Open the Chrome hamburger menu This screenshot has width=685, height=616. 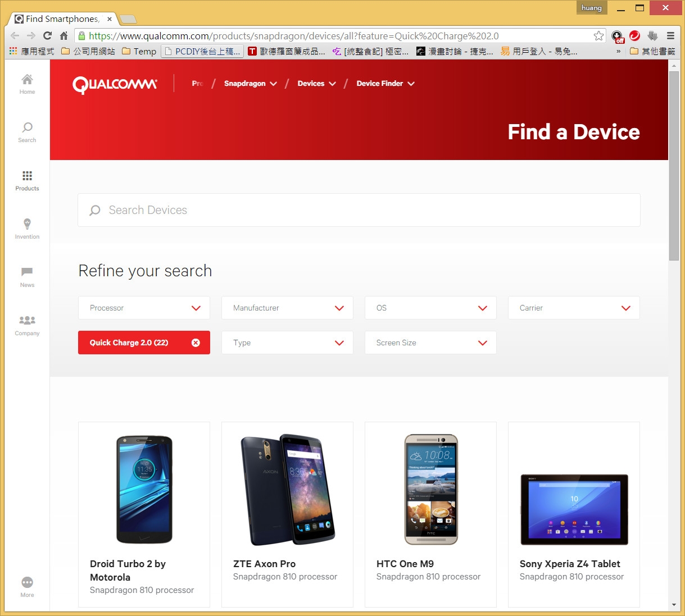click(670, 36)
